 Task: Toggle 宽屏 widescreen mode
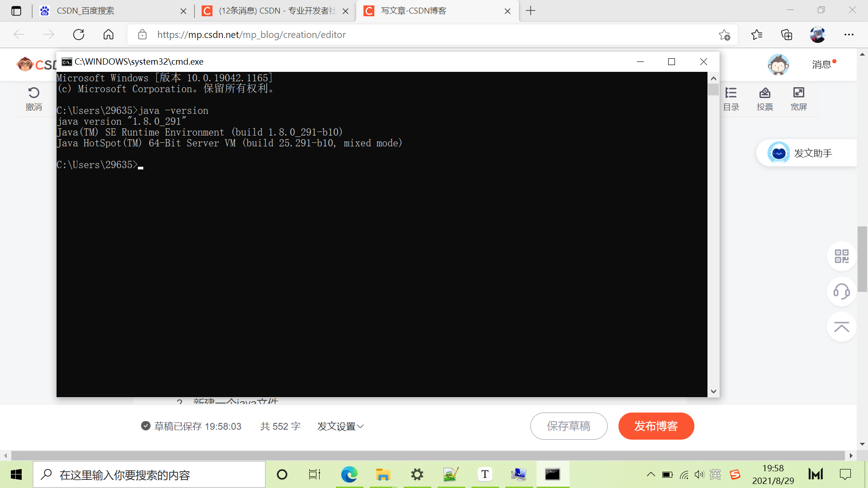pos(798,93)
